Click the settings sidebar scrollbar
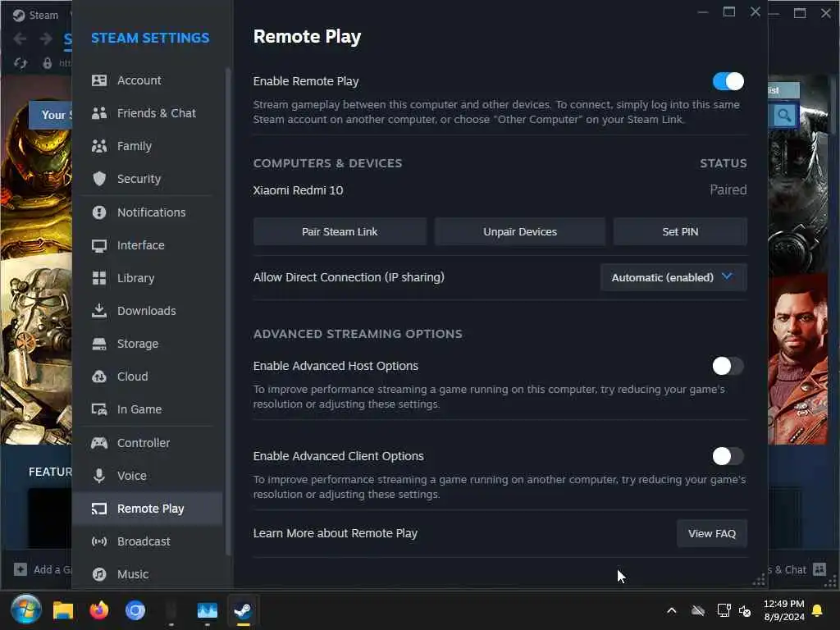Screen dimensions: 840x630 coord(228,311)
